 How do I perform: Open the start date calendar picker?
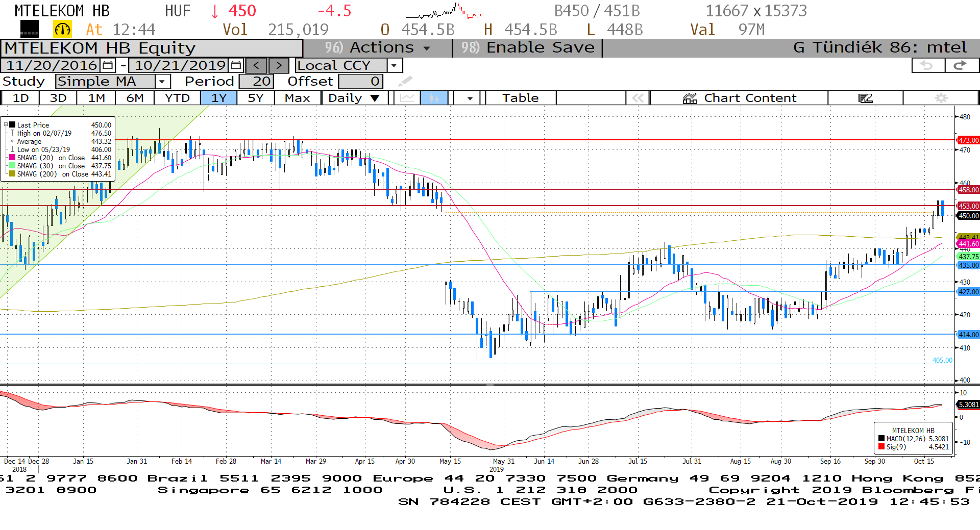coord(108,65)
